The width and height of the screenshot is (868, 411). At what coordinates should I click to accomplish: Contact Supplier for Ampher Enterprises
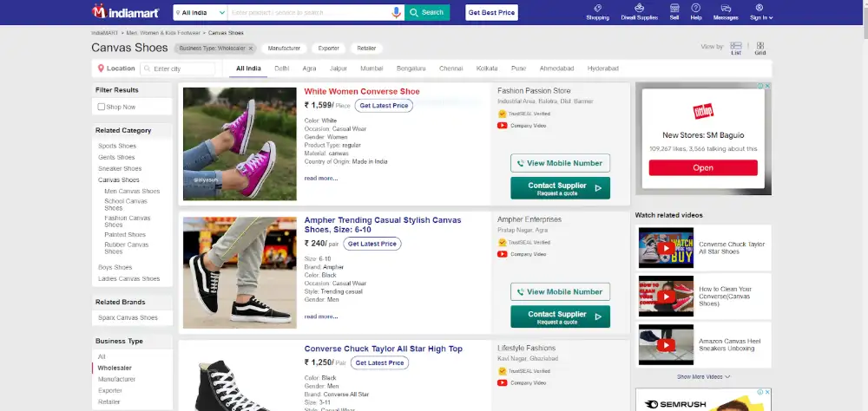click(560, 316)
